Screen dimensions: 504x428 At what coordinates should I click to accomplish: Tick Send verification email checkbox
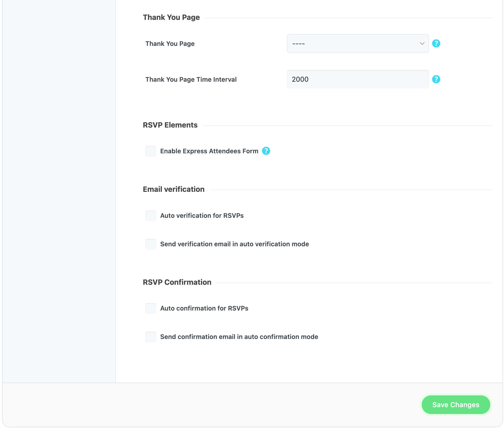click(150, 244)
